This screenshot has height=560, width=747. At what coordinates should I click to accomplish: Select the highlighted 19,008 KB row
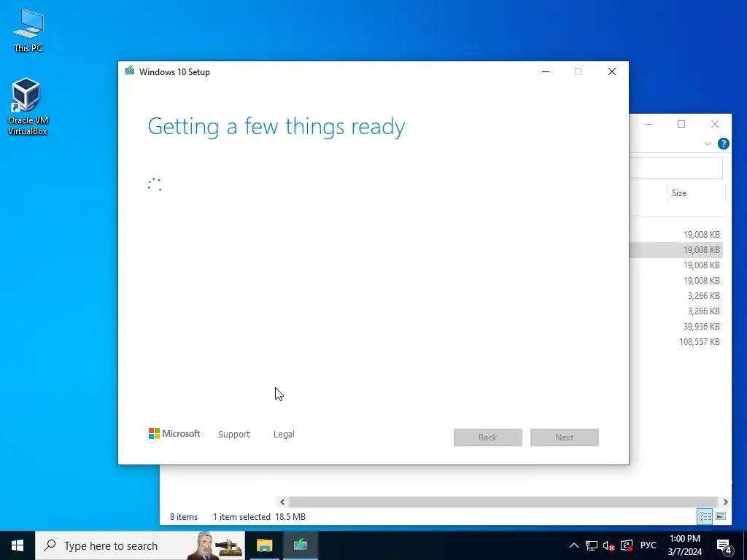[x=676, y=249]
